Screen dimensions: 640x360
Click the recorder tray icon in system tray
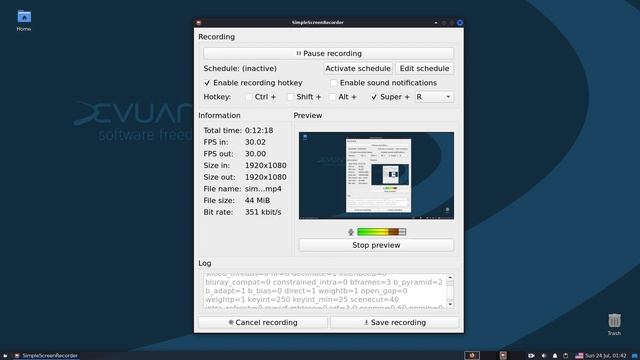click(x=503, y=356)
